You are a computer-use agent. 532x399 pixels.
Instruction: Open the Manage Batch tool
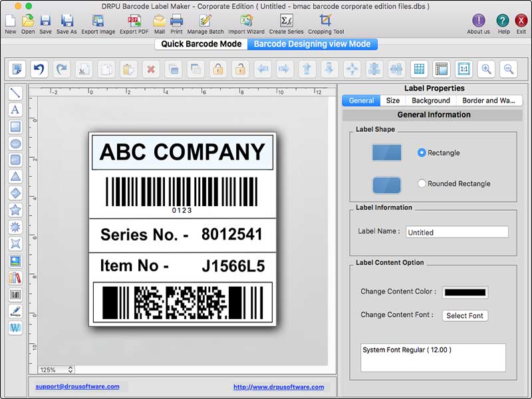coord(205,21)
